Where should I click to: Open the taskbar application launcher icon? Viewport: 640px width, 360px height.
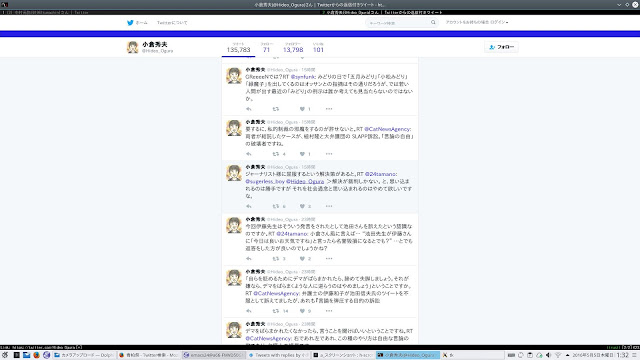point(5,355)
